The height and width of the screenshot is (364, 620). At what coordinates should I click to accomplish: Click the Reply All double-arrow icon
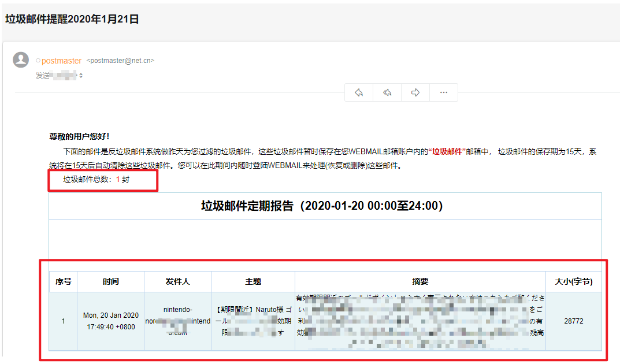(387, 92)
